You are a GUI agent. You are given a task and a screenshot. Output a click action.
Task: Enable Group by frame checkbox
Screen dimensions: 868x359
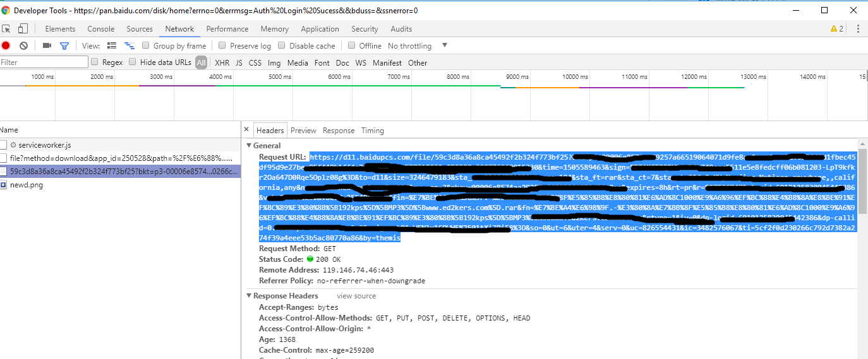click(146, 45)
